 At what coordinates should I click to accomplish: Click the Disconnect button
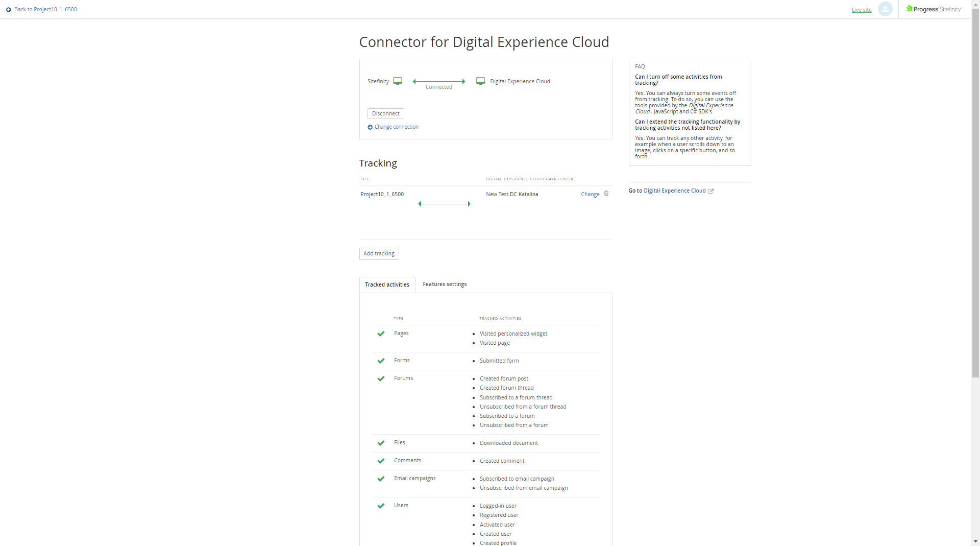click(385, 113)
